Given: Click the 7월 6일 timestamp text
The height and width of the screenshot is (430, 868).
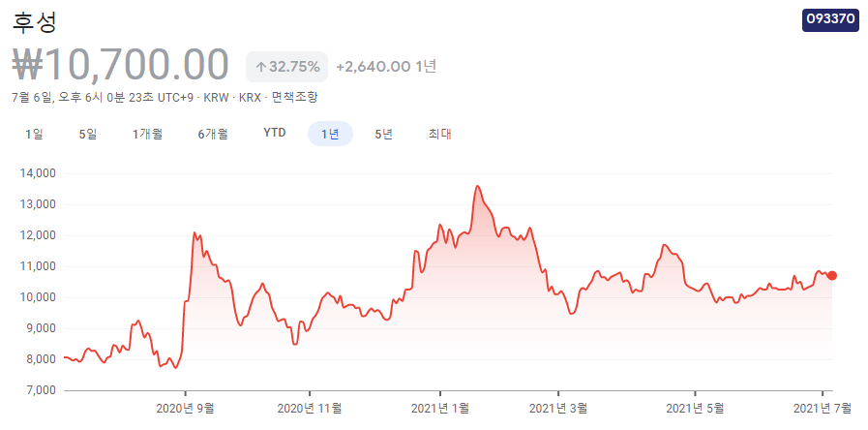Looking at the screenshot, I should 103,98.
